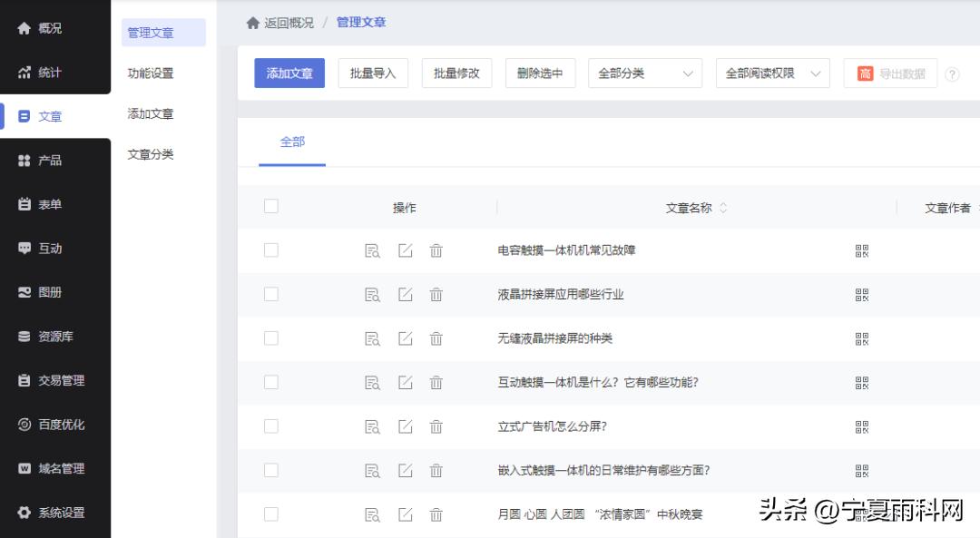Tick the checkbox for 液晶拼接屏应用哪些行业
The image size is (980, 538).
(x=271, y=294)
